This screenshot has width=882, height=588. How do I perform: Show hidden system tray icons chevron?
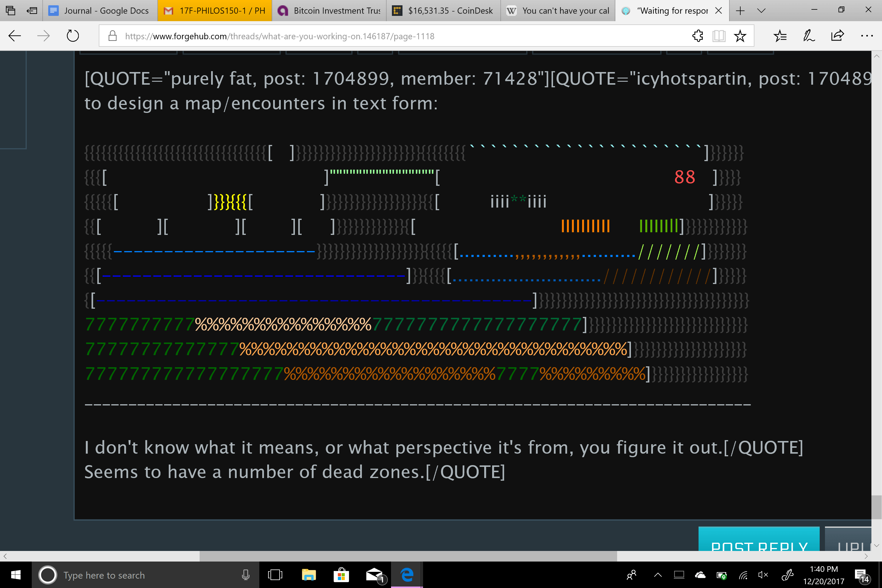[658, 574]
